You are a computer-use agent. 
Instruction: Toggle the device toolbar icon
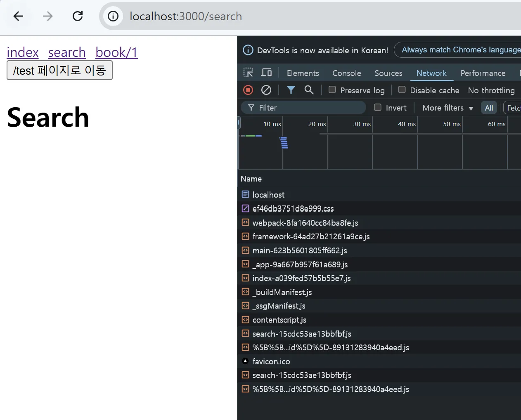(267, 73)
